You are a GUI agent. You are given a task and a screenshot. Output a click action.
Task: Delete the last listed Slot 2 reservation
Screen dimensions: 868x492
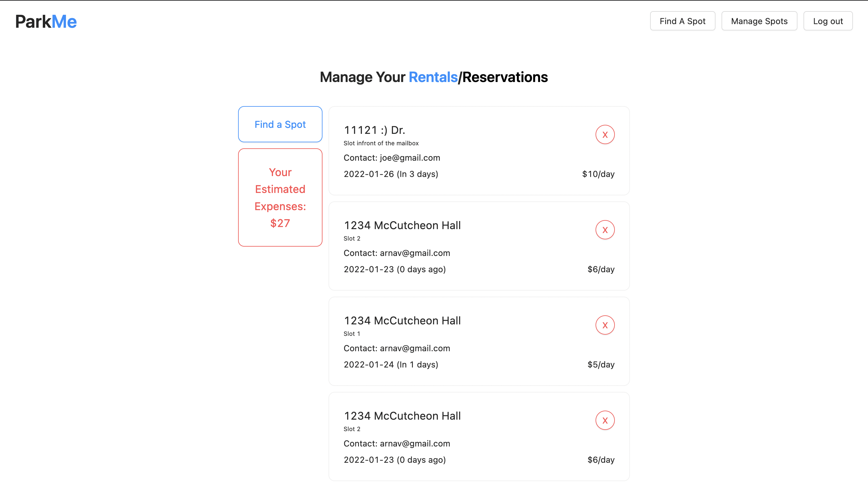click(x=605, y=420)
